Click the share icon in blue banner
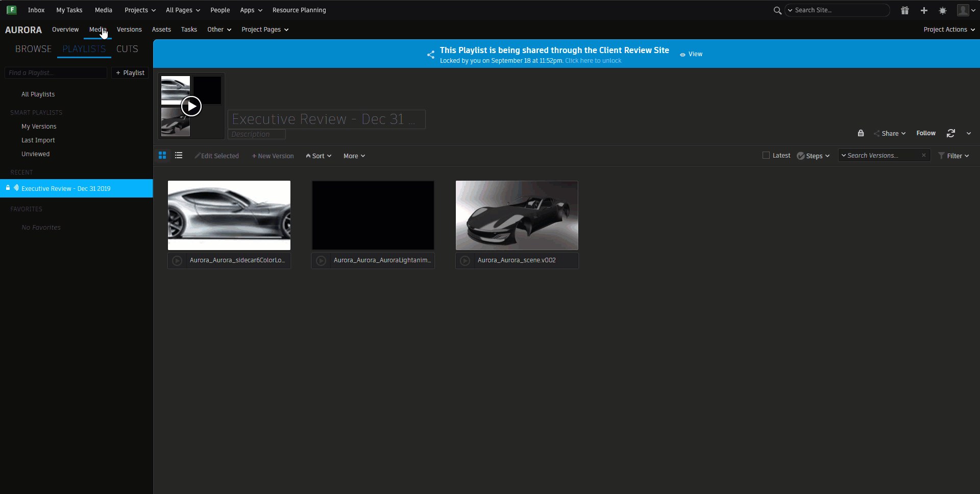Viewport: 980px width, 494px height. click(x=431, y=54)
